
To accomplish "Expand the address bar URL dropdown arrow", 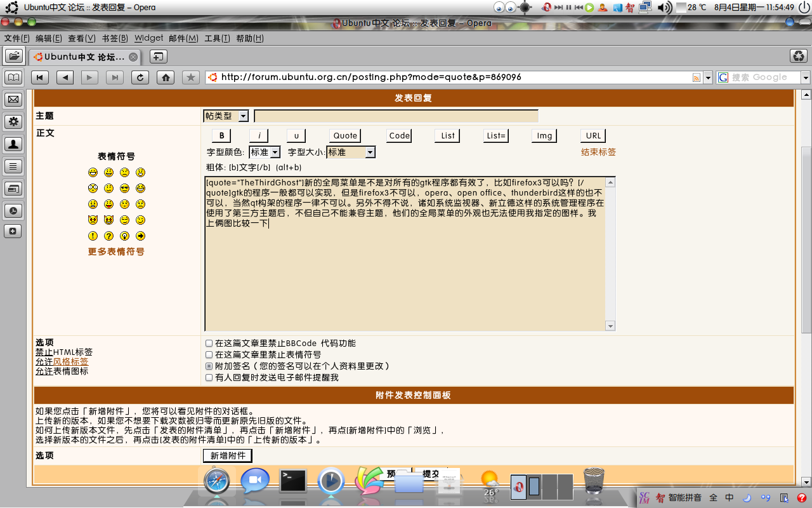I will click(x=708, y=77).
